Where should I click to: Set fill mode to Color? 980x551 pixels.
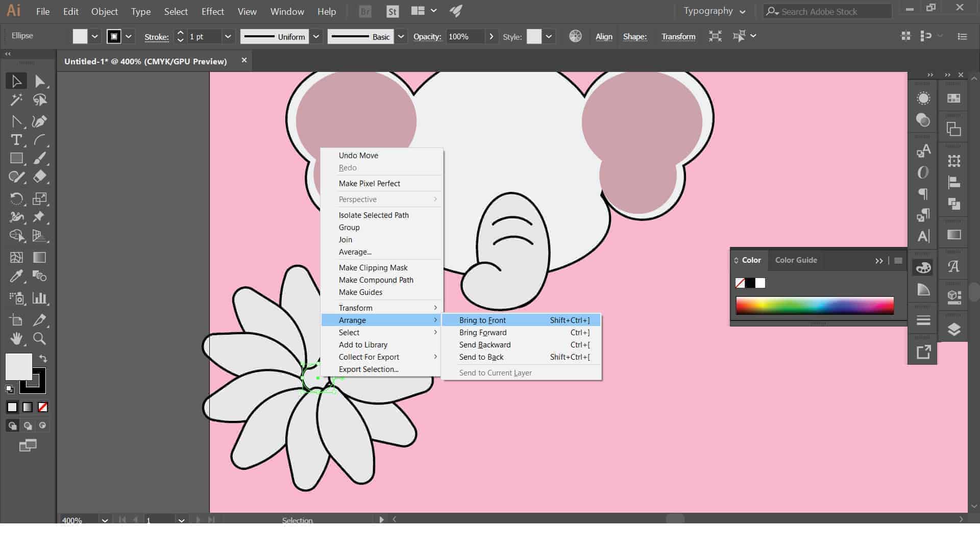coord(12,407)
